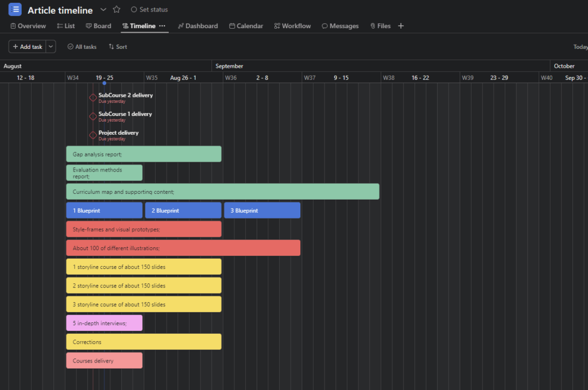Open the 3 storyline course task bar

144,304
